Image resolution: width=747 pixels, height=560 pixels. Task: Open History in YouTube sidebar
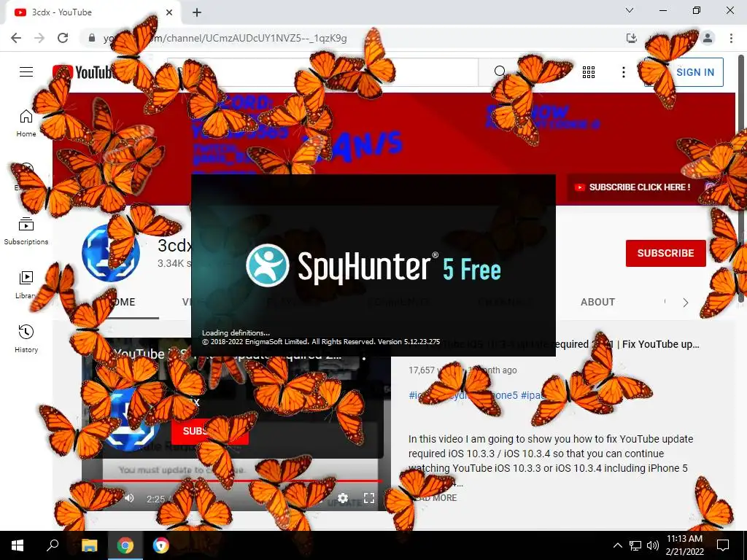[26, 339]
